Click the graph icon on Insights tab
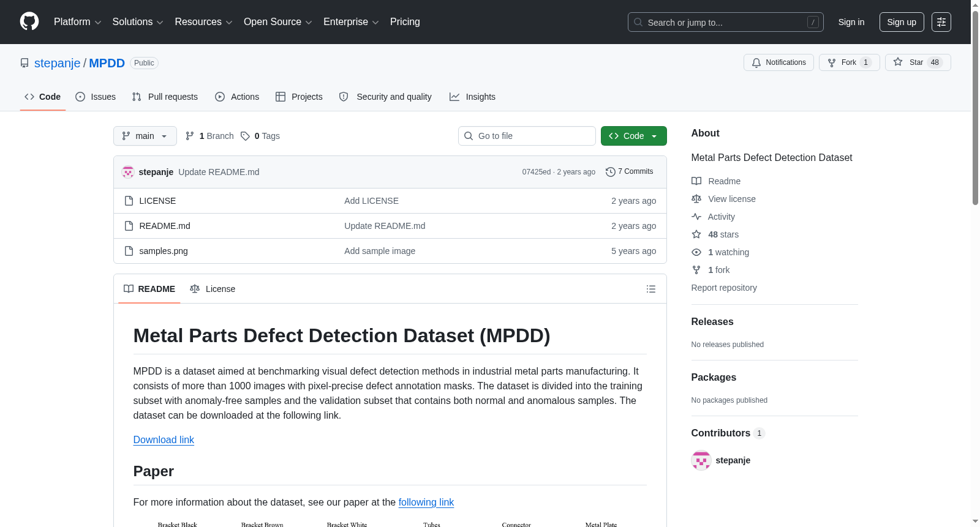The width and height of the screenshot is (980, 527). coord(454,97)
